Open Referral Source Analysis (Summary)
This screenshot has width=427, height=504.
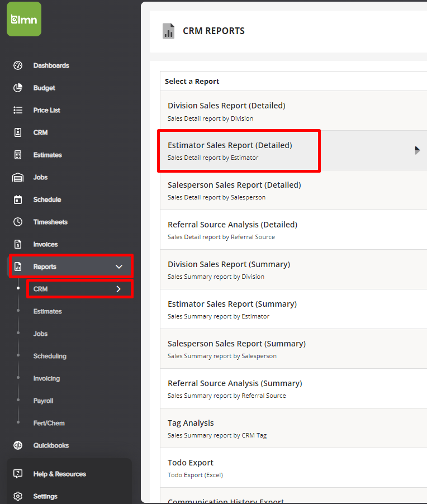pyautogui.click(x=293, y=388)
